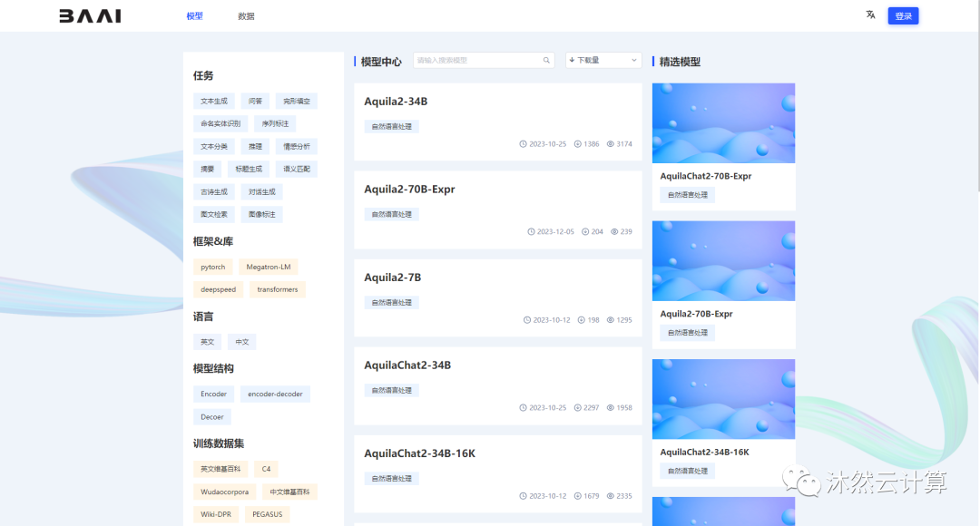Select the 古诗生成 task tag

coord(214,191)
